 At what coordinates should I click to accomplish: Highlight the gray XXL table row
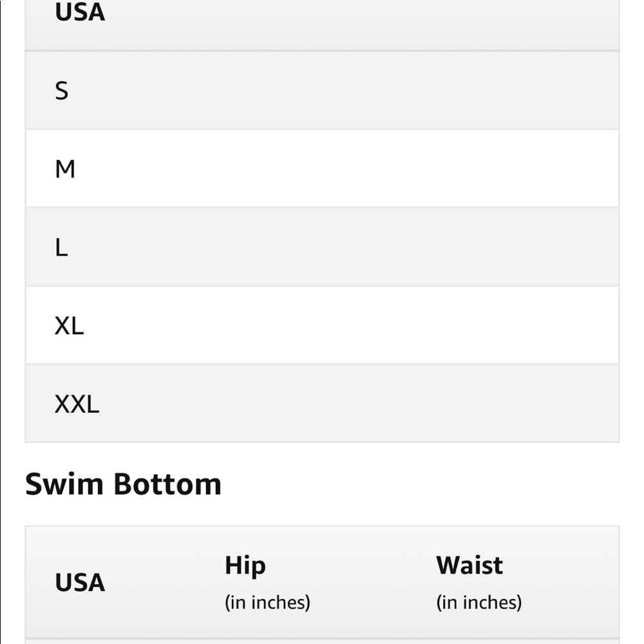click(322, 403)
